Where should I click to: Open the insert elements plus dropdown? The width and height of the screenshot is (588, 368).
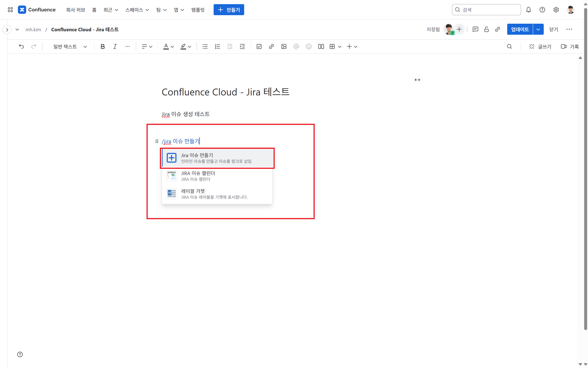click(x=352, y=46)
